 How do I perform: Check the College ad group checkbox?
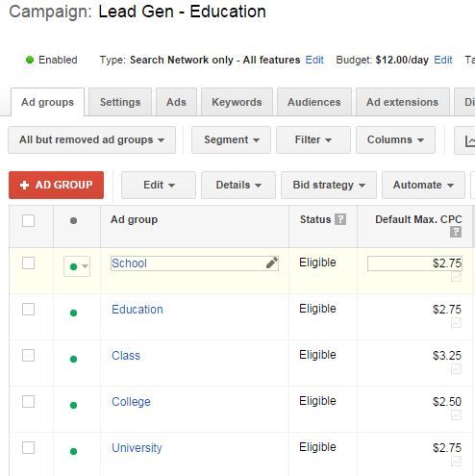point(28,402)
